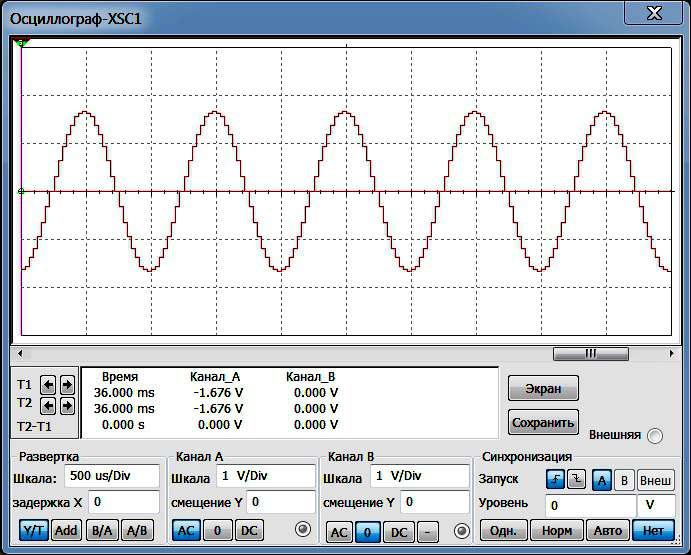Select trigger source A

point(602,481)
